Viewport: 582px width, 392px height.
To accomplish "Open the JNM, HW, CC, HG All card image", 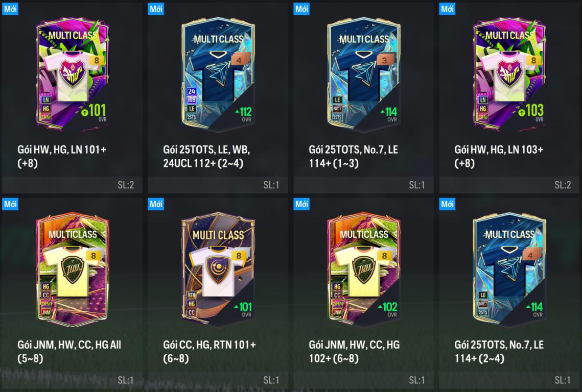I will tap(73, 269).
